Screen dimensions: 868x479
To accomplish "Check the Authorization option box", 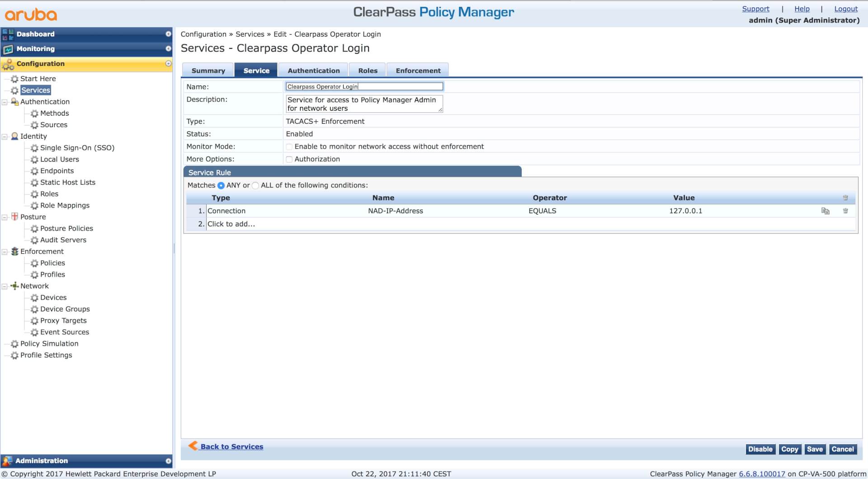I will click(289, 160).
